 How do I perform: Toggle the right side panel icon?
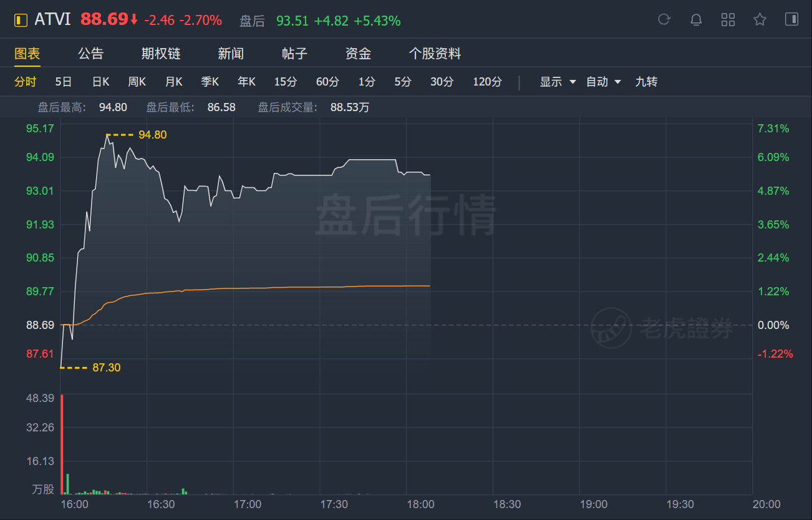(x=791, y=19)
